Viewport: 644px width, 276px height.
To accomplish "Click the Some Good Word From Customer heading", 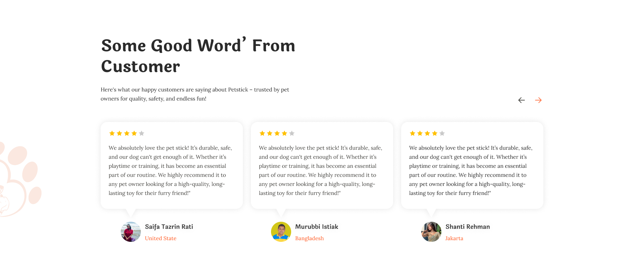I will pos(198,56).
